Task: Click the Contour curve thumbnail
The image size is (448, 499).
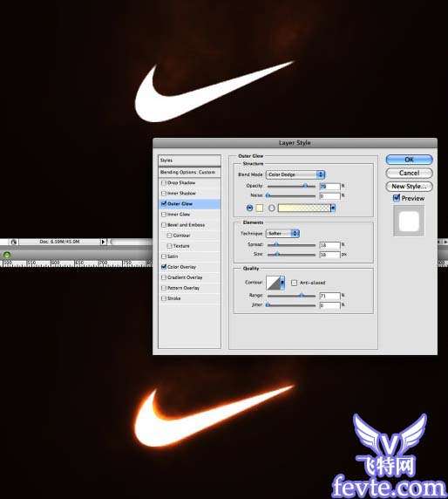Action: click(273, 283)
